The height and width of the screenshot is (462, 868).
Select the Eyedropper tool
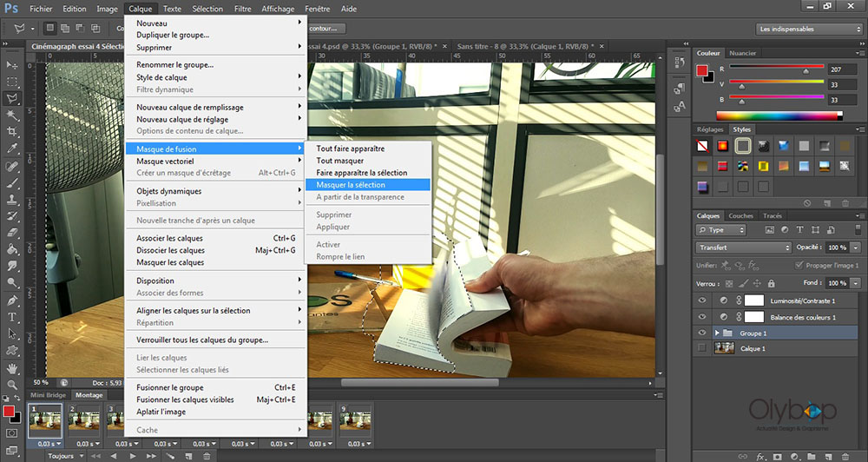click(11, 148)
